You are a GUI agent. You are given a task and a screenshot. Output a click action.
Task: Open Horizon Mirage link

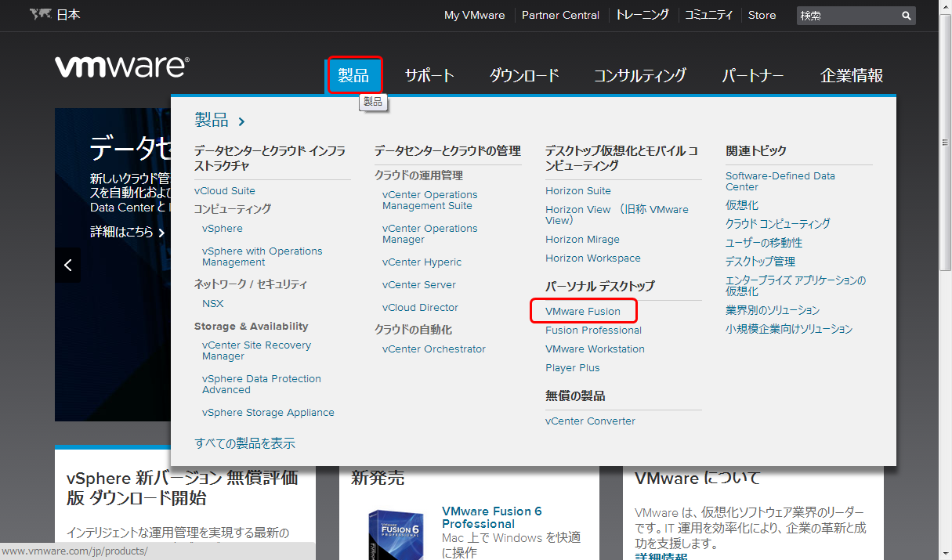582,240
